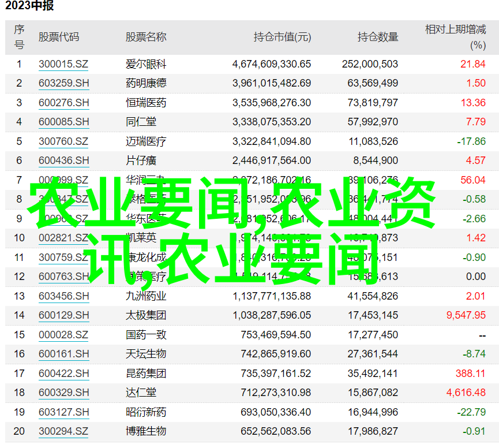Select stock name 同仁堂
Screen dimensions: 499x448
[141, 122]
